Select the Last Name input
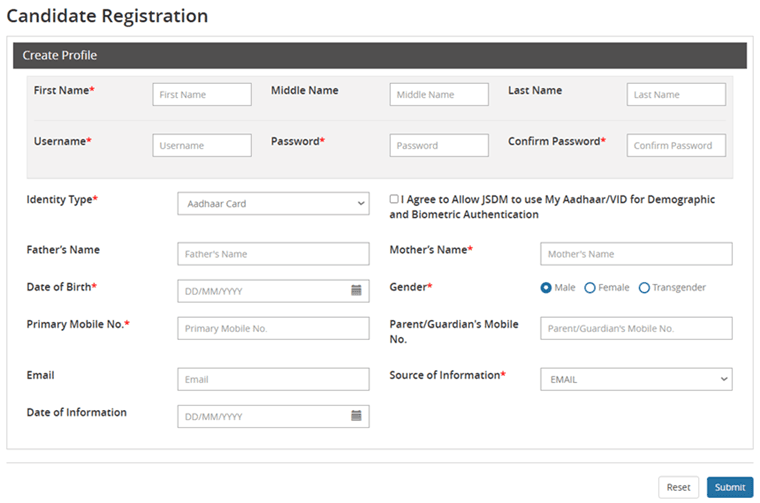 pyautogui.click(x=676, y=95)
